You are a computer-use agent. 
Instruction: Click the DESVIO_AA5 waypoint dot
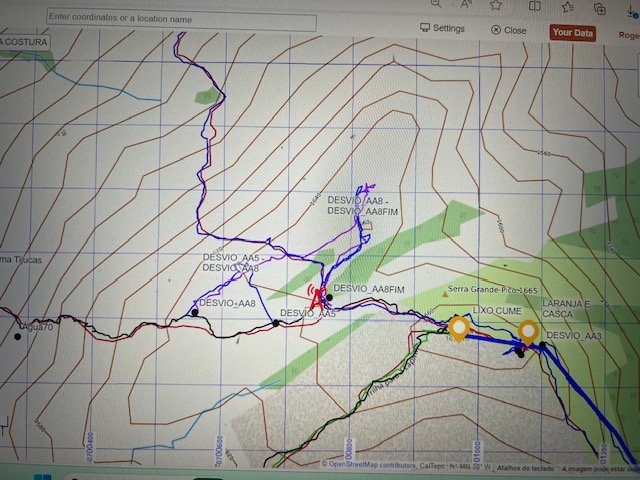click(x=275, y=323)
